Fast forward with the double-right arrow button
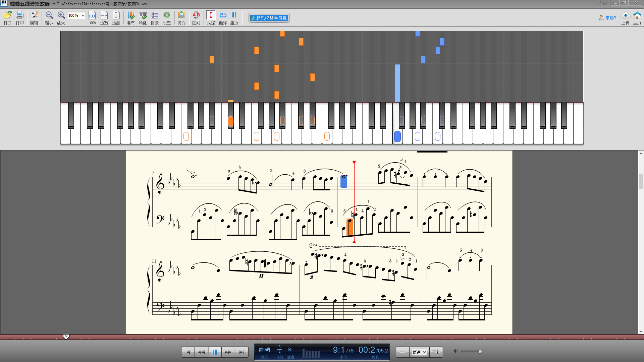 coord(228,352)
